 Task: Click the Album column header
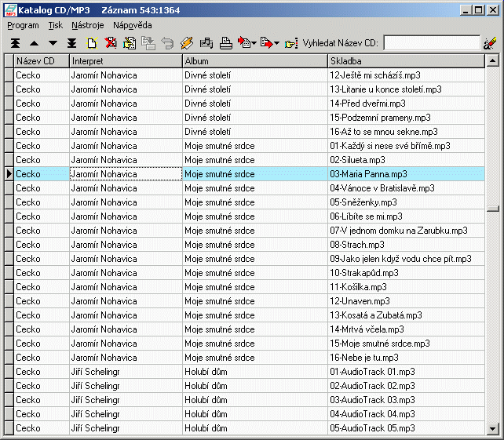pos(254,60)
